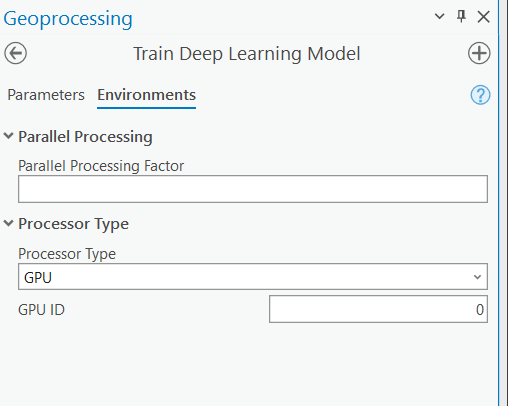Click the plus icon beside the tool title

[x=479, y=53]
